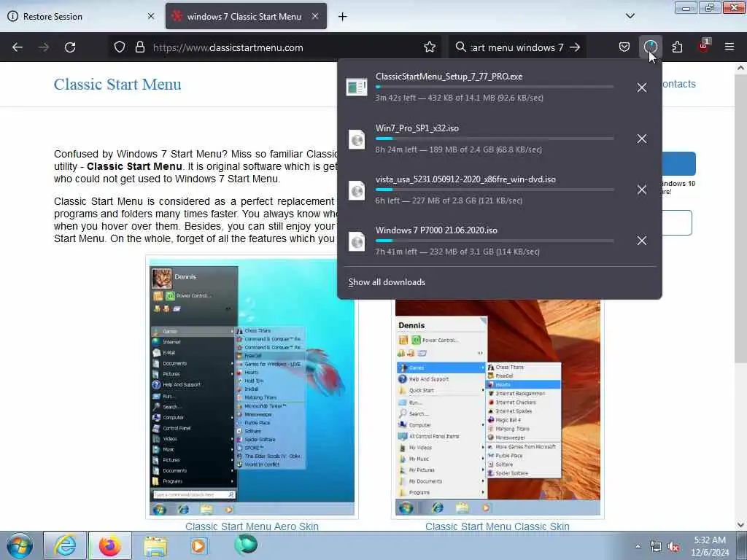Open the extensions puzzle icon
The width and height of the screenshot is (747, 560).
677,47
